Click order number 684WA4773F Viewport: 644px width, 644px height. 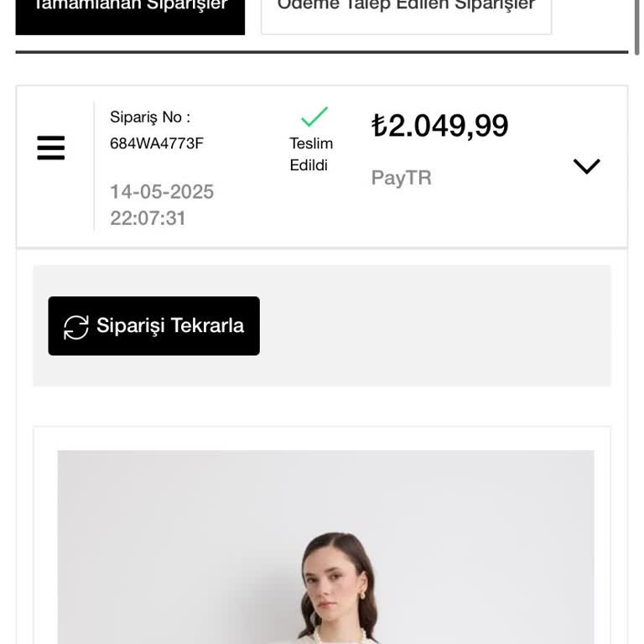click(x=157, y=143)
